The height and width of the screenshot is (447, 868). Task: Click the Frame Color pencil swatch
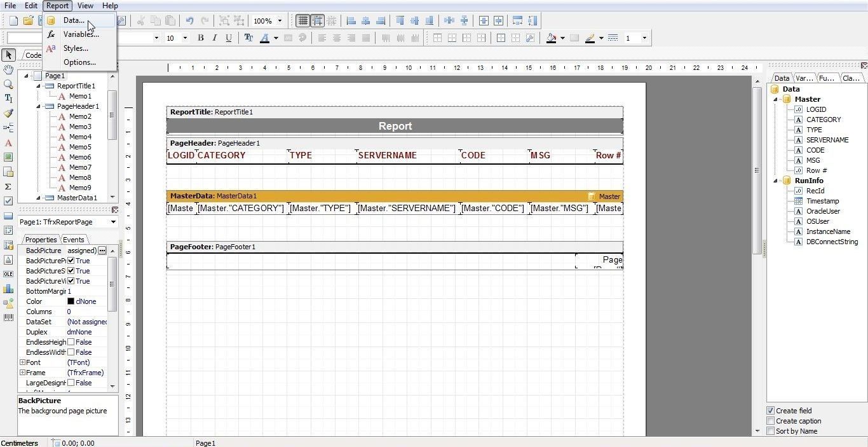590,38
